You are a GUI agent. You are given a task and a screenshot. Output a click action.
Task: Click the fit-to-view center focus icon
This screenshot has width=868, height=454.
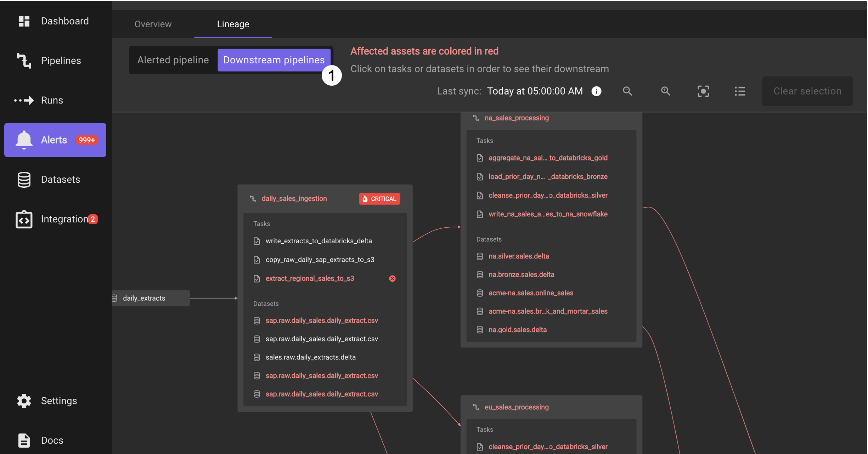point(703,91)
